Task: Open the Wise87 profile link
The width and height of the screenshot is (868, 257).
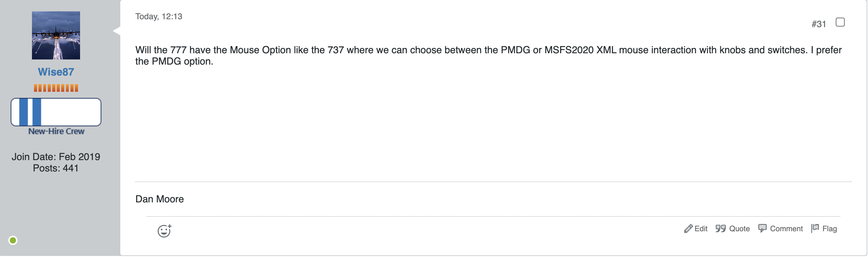Action: tap(56, 72)
